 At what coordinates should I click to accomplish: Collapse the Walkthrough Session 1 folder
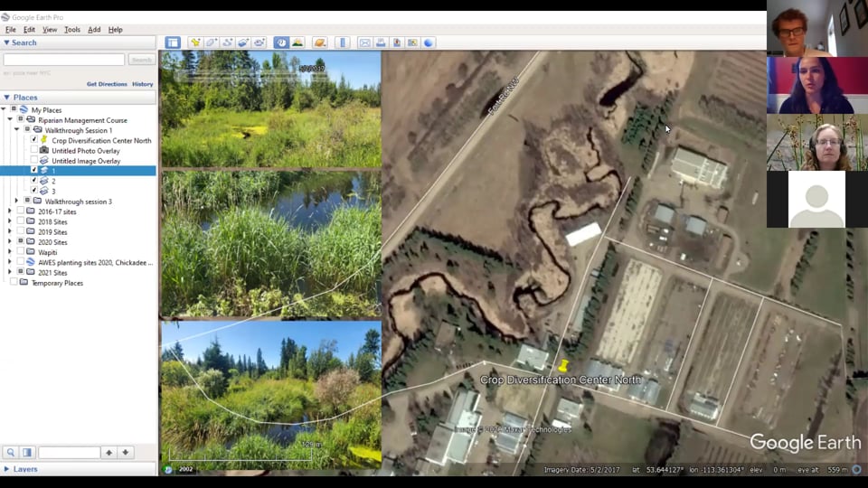[x=16, y=130]
